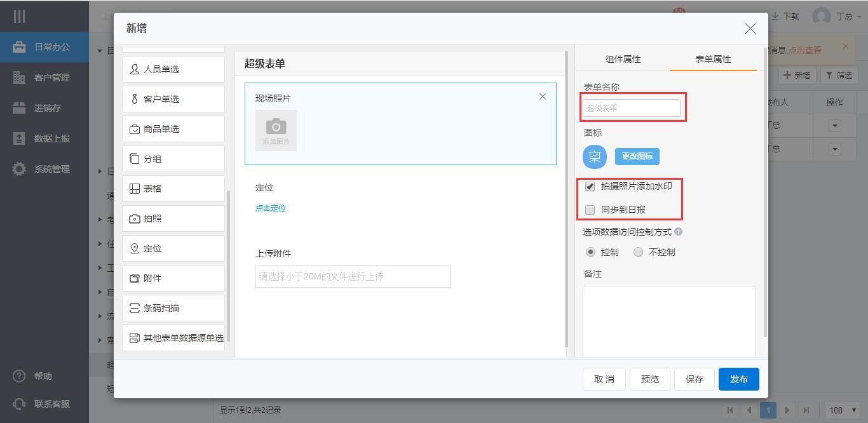Remove the 现场照片 field with X icon

[542, 97]
